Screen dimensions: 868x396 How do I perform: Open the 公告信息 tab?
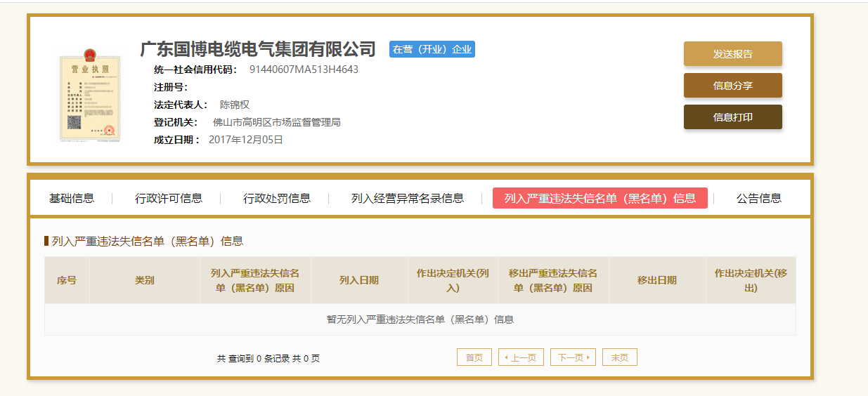pyautogui.click(x=759, y=198)
